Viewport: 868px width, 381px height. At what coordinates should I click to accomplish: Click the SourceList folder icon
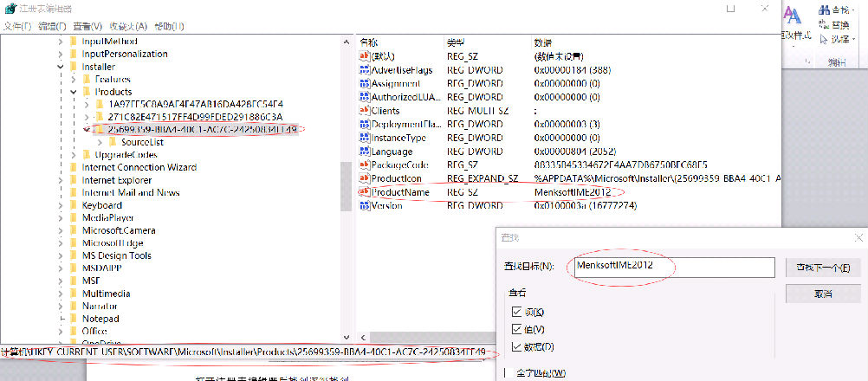tap(113, 141)
